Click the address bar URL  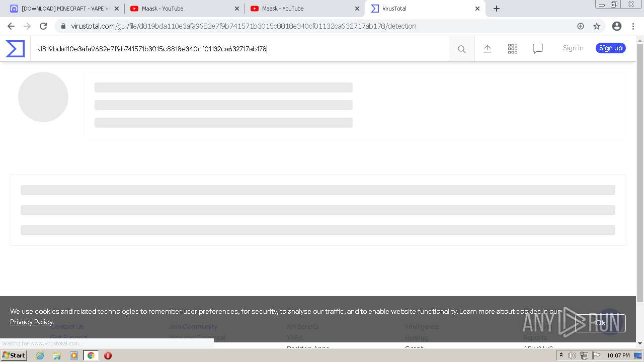[x=244, y=26]
